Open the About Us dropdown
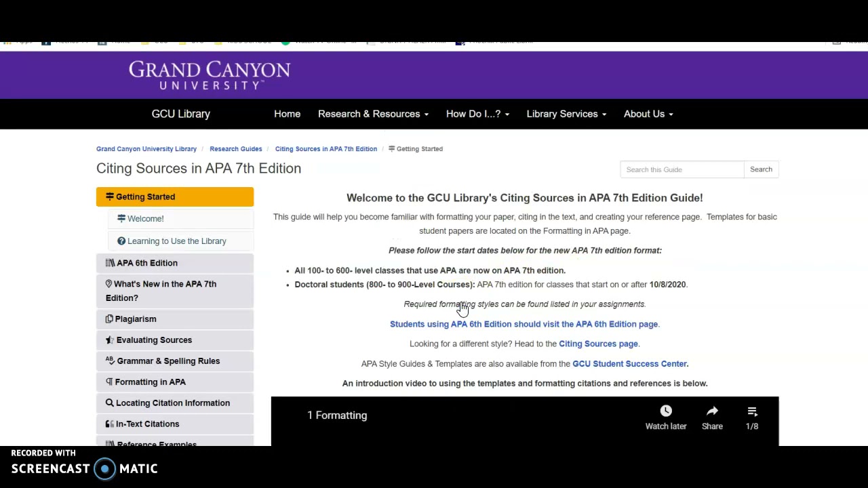This screenshot has height=488, width=868. pos(648,114)
